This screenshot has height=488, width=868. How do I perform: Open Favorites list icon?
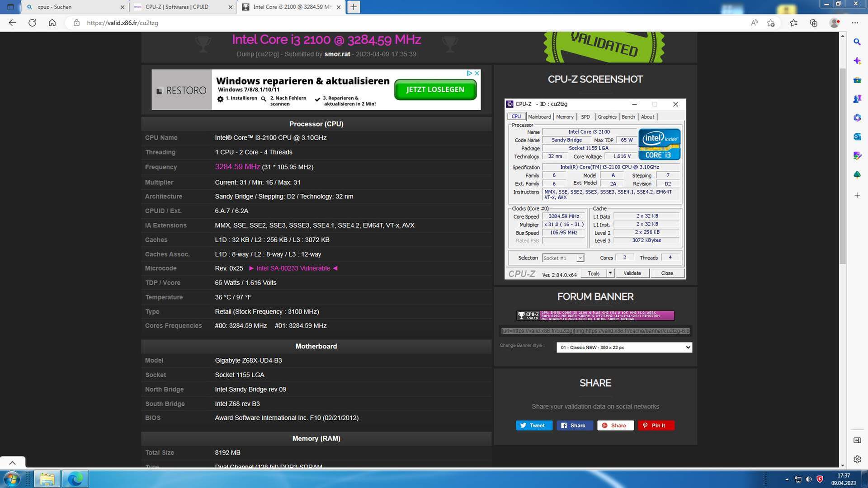(793, 23)
